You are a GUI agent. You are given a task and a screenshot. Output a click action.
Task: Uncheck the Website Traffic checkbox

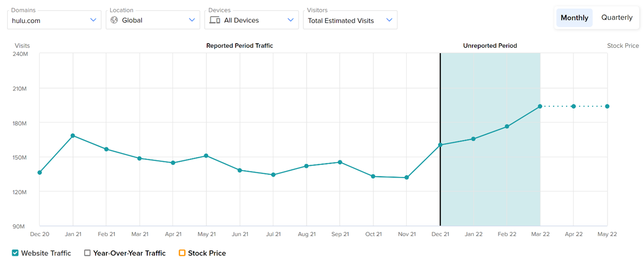(15, 253)
